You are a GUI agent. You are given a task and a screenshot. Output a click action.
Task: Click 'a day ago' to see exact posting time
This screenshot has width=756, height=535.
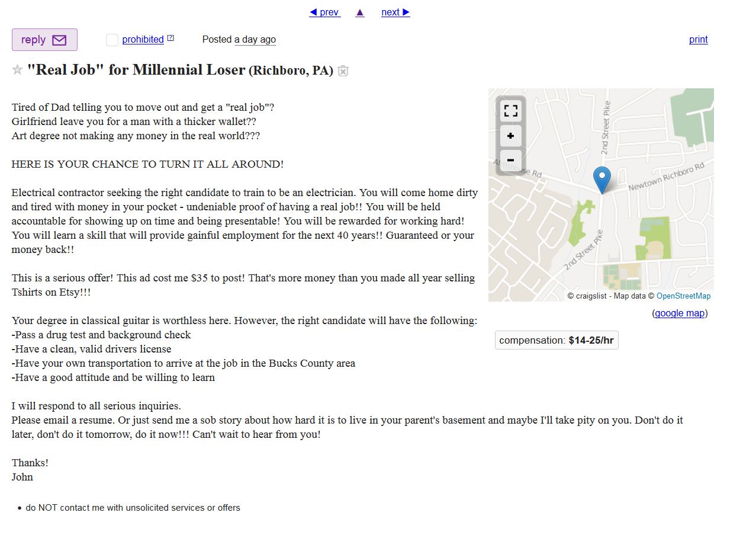(255, 40)
